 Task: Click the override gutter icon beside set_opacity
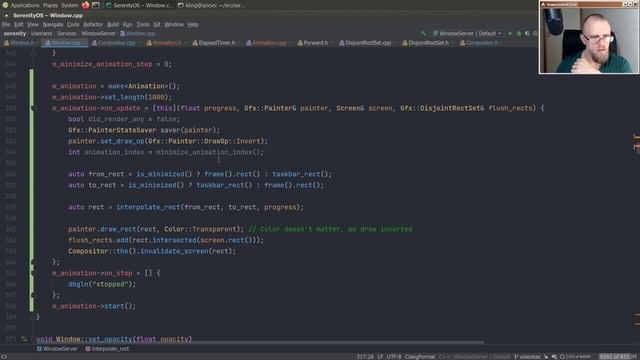coord(24,339)
